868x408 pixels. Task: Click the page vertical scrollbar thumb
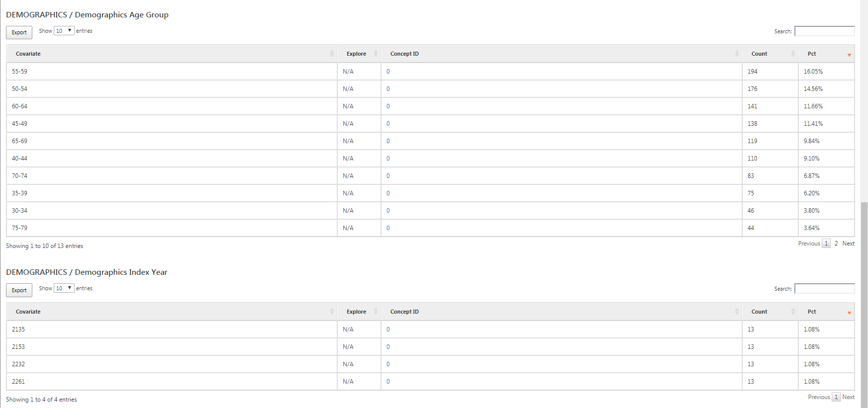(x=864, y=305)
